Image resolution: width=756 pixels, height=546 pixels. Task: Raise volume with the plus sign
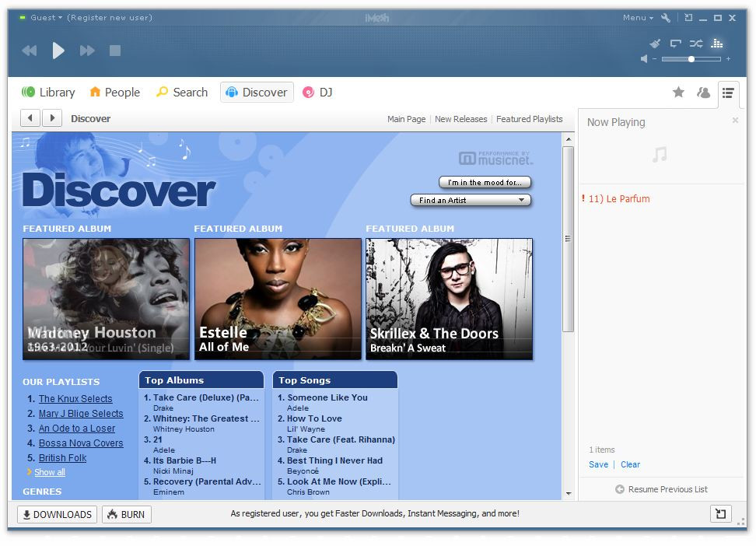[728, 59]
